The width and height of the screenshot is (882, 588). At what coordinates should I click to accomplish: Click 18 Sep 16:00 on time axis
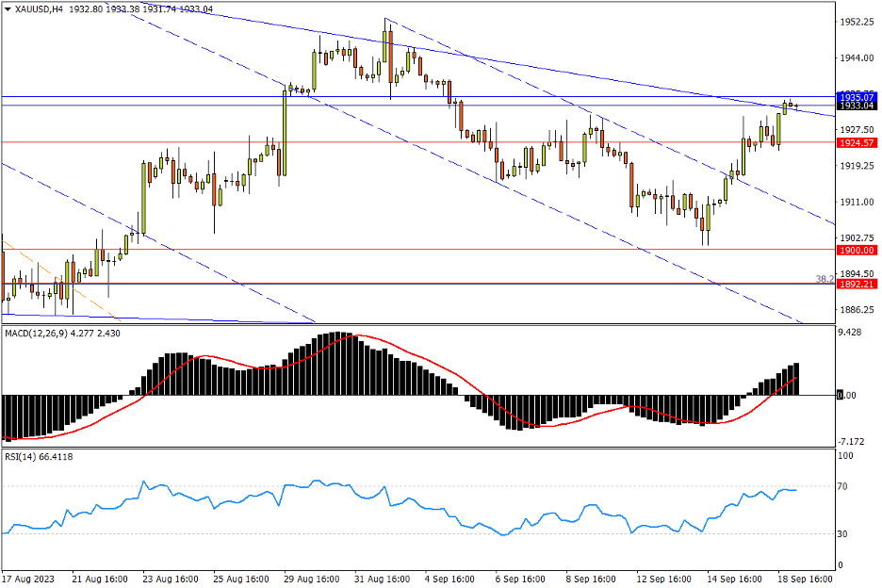pyautogui.click(x=804, y=576)
